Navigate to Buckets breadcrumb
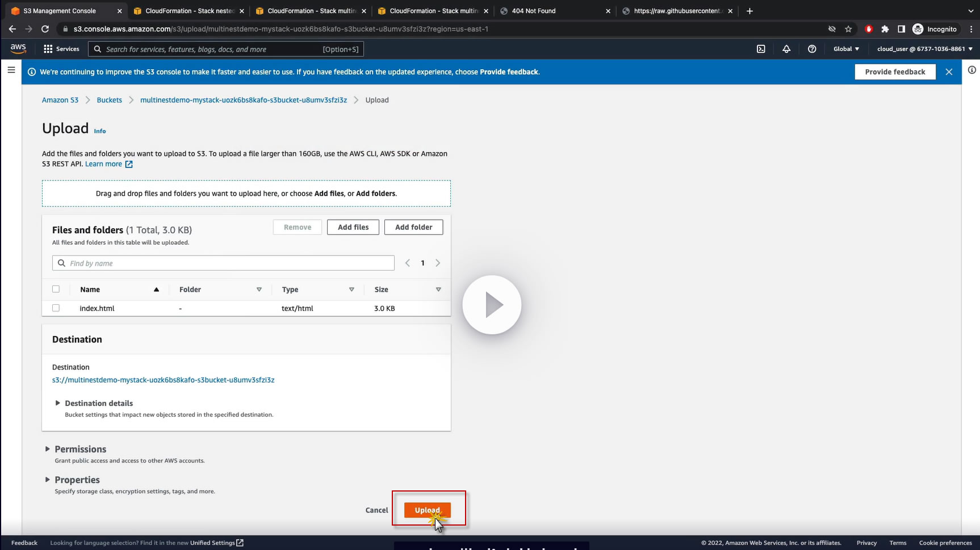The image size is (980, 550). [109, 100]
